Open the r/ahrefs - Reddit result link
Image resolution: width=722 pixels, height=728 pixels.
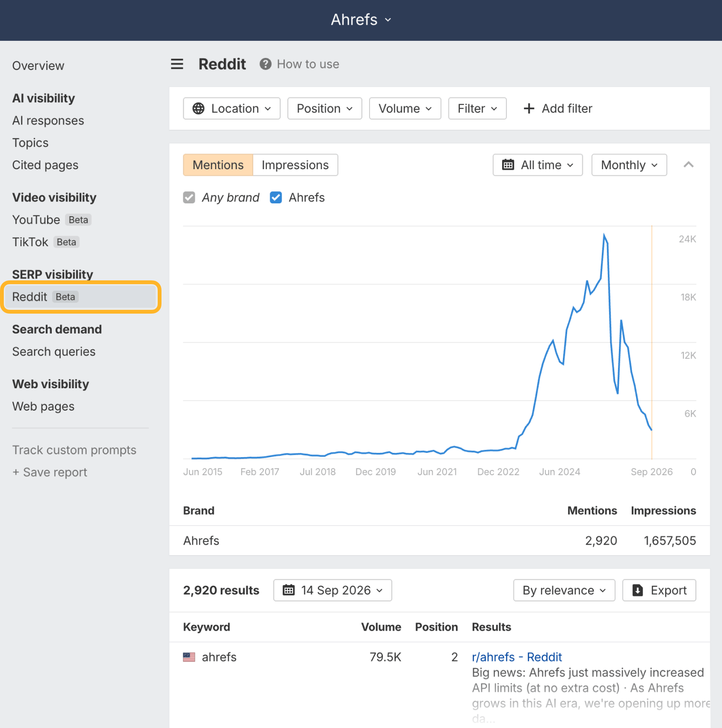[x=517, y=657]
